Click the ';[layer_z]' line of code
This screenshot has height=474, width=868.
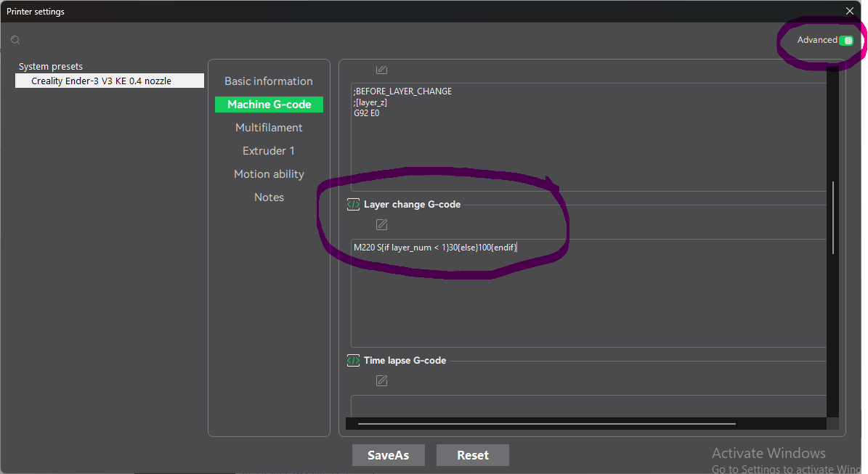tap(370, 102)
